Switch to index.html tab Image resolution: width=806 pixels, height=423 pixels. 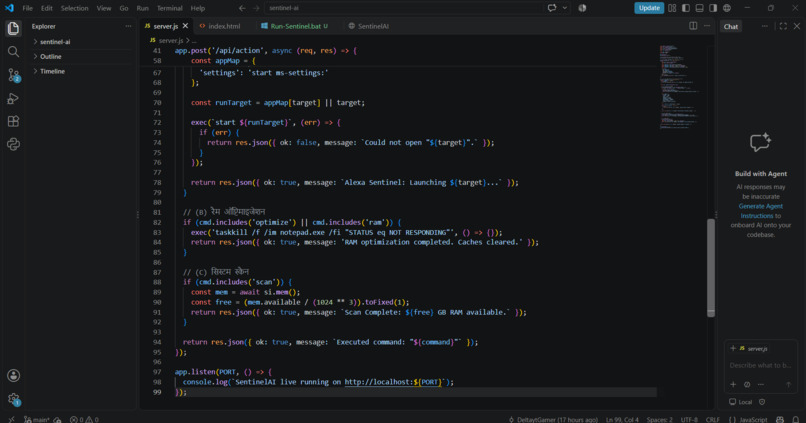point(224,26)
